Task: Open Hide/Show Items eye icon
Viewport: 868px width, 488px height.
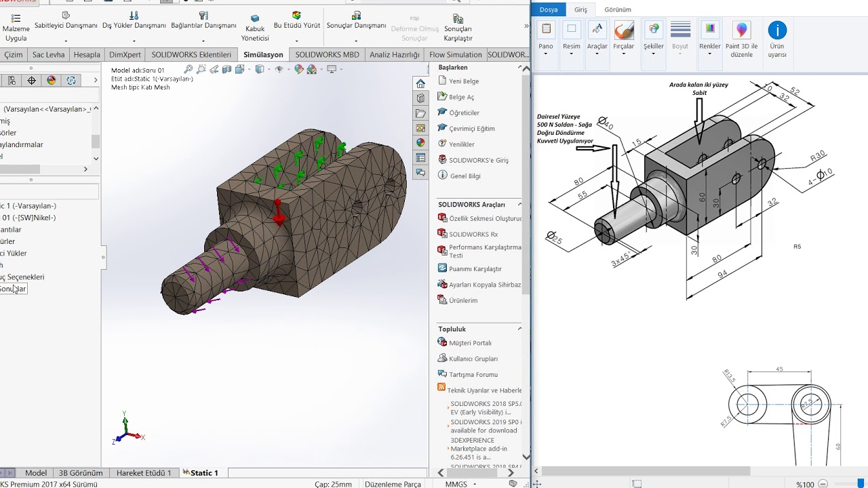Action: click(x=279, y=69)
